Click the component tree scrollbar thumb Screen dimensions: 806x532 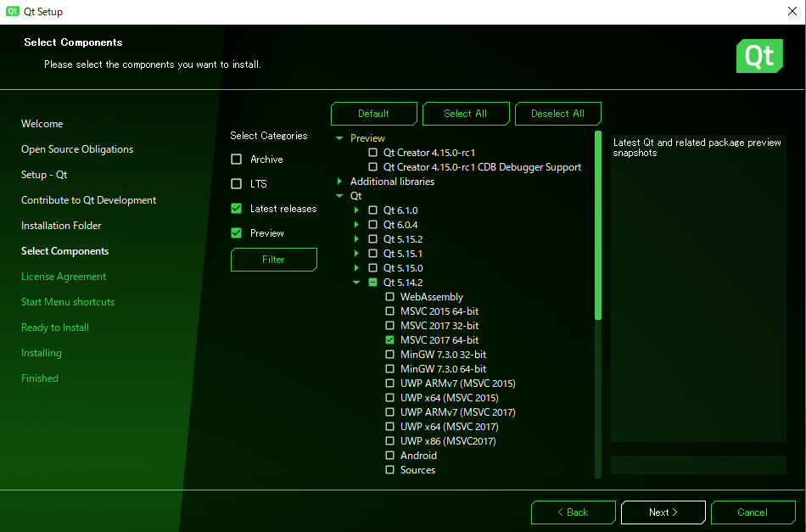pyautogui.click(x=598, y=225)
